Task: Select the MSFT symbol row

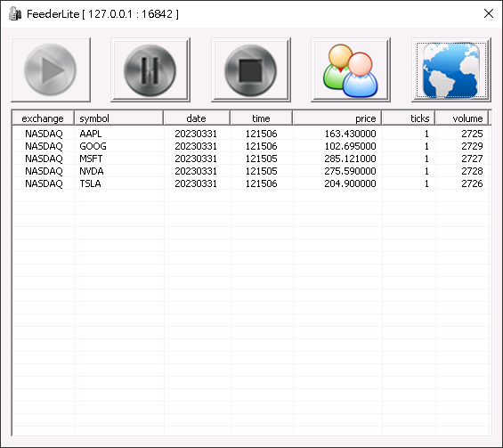Action: 251,159
